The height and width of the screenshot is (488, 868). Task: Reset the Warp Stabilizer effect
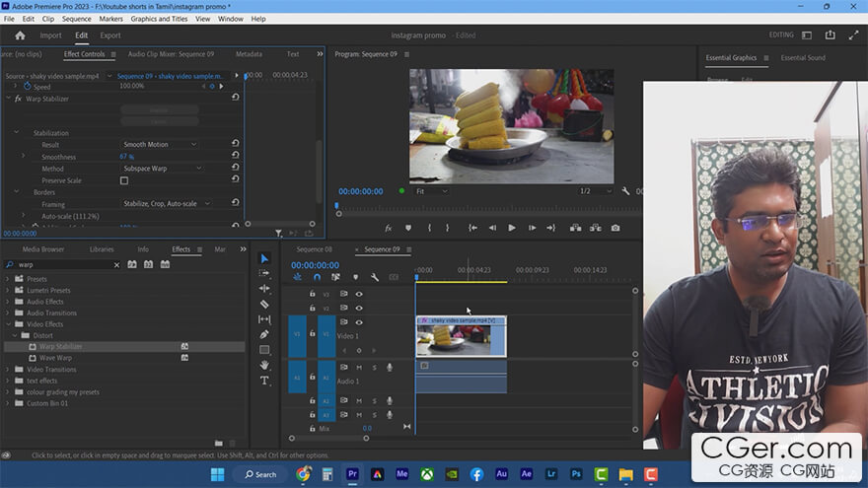[x=236, y=97]
